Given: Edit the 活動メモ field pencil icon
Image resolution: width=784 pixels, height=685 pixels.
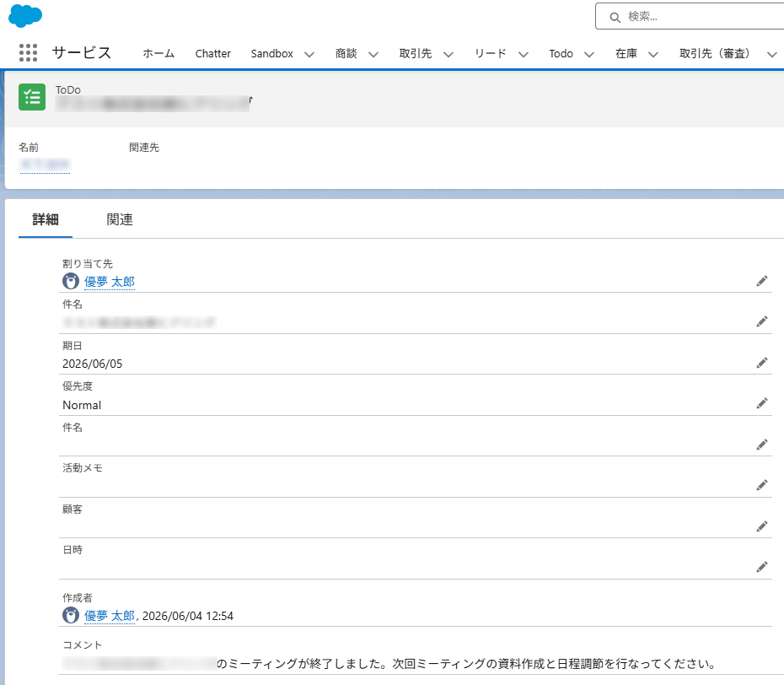Looking at the screenshot, I should (761, 485).
